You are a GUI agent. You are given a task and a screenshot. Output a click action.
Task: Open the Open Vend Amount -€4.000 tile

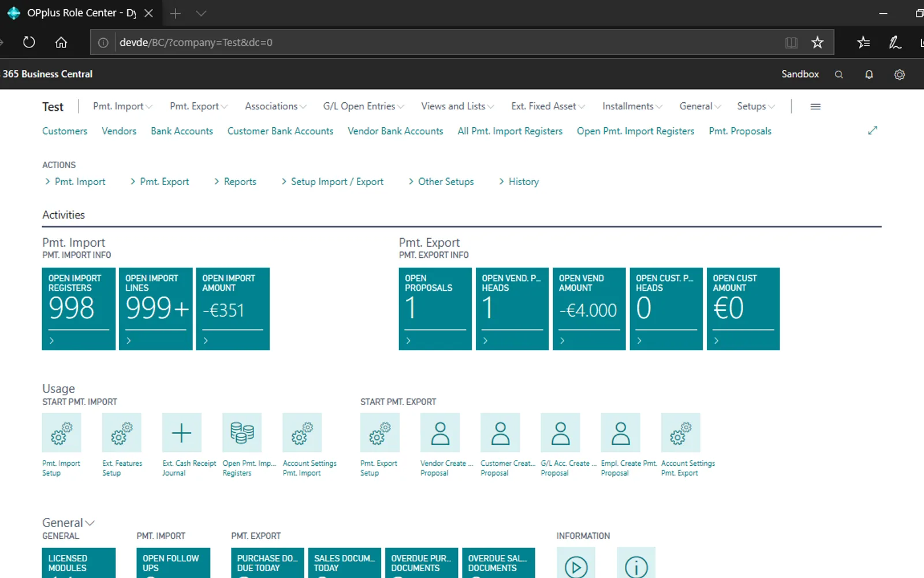point(589,309)
